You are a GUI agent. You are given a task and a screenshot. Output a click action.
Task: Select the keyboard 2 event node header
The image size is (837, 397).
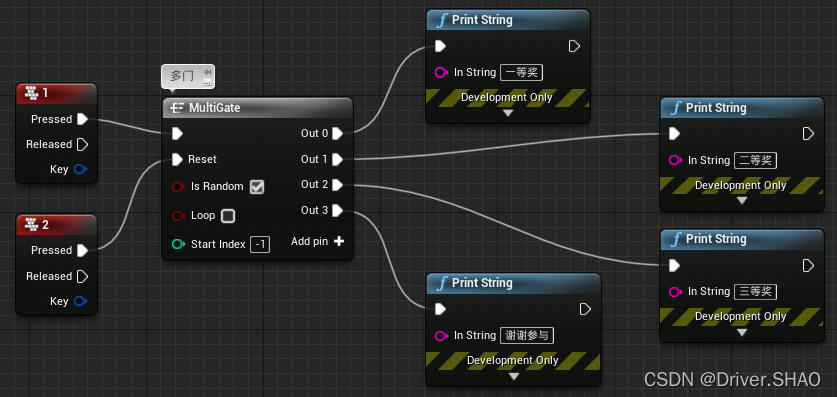pos(56,225)
